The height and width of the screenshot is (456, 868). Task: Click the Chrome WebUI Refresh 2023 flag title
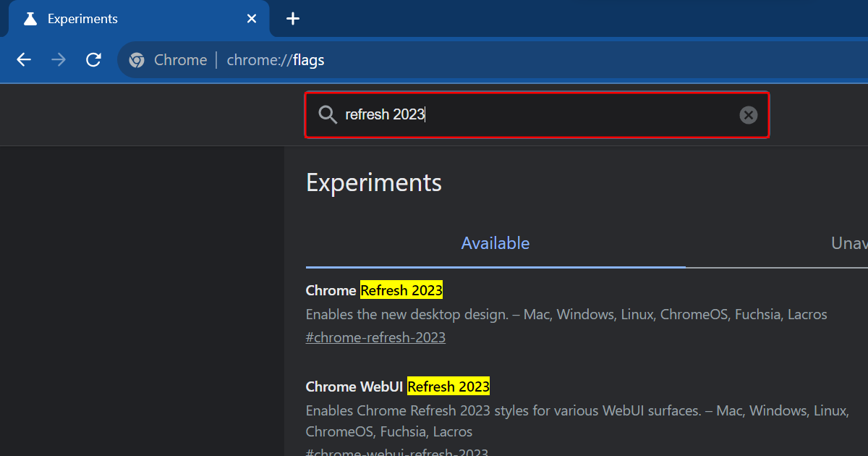point(397,387)
